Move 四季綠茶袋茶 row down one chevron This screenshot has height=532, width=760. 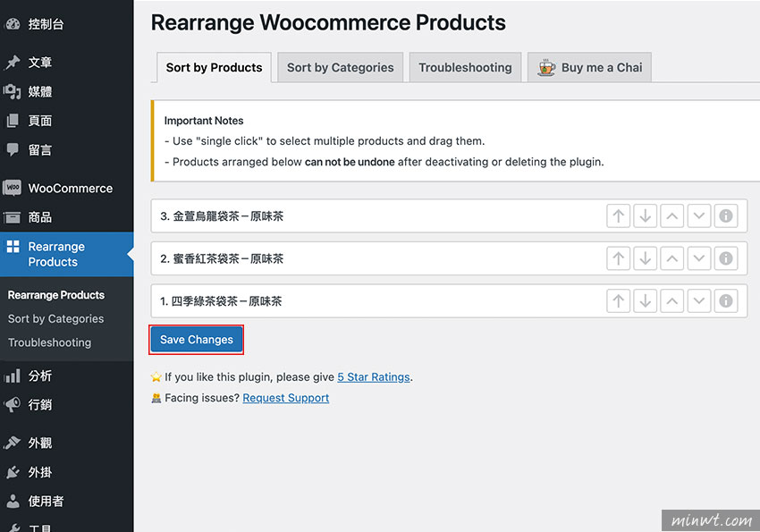point(699,301)
